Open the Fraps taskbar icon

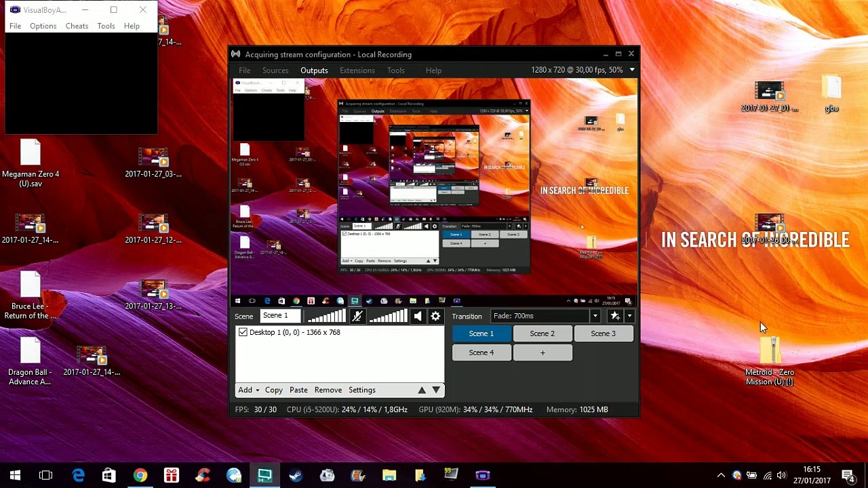452,475
